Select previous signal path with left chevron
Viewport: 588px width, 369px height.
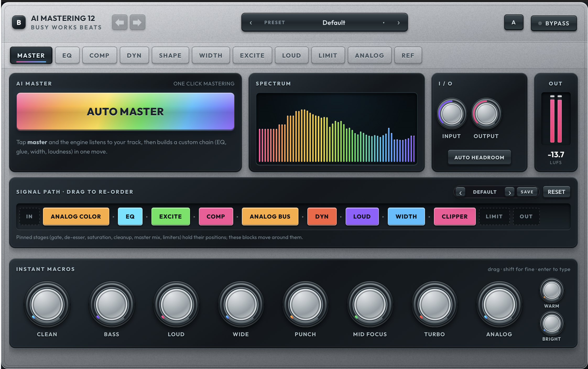pyautogui.click(x=460, y=192)
